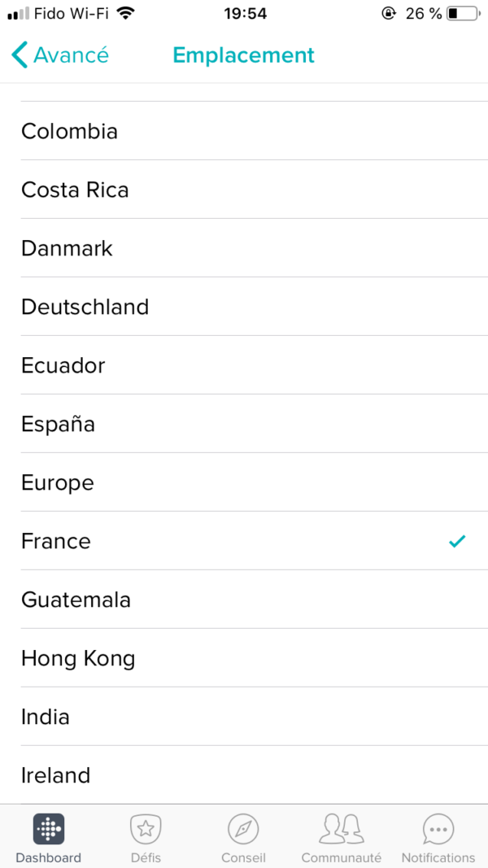This screenshot has width=488, height=868.
Task: Choose Ireland from the location list
Action: [x=56, y=775]
